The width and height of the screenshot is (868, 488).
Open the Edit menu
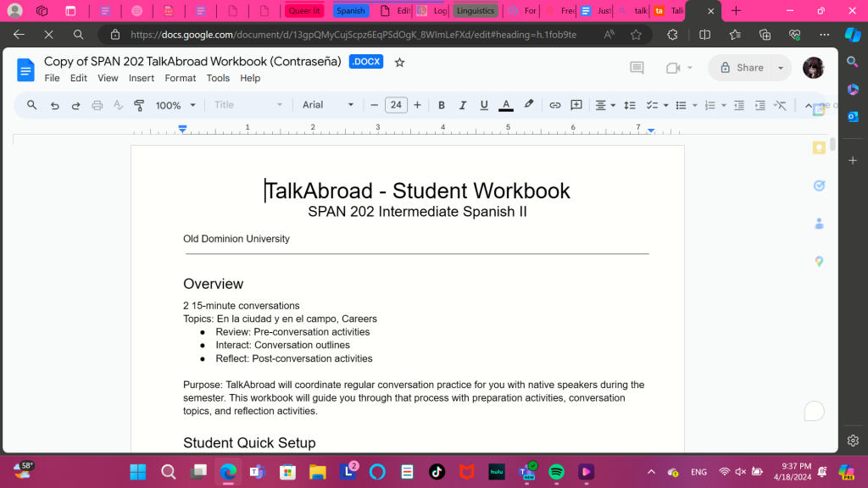coord(78,78)
